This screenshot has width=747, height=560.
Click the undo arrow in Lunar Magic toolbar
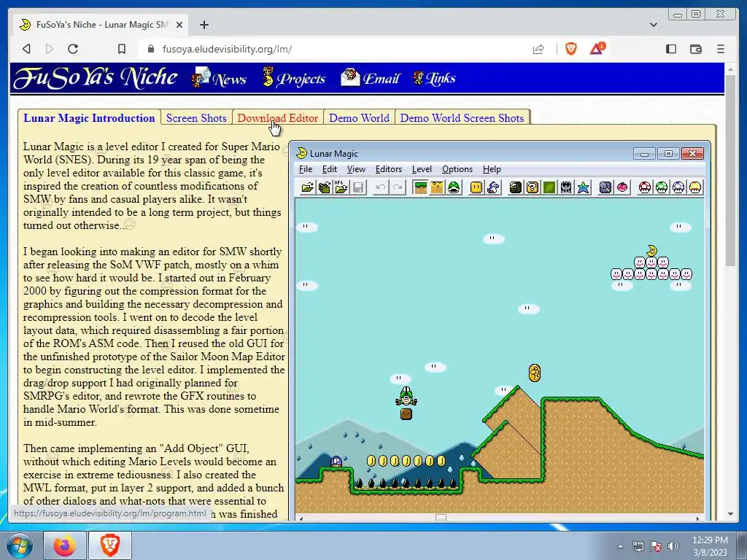[381, 187]
